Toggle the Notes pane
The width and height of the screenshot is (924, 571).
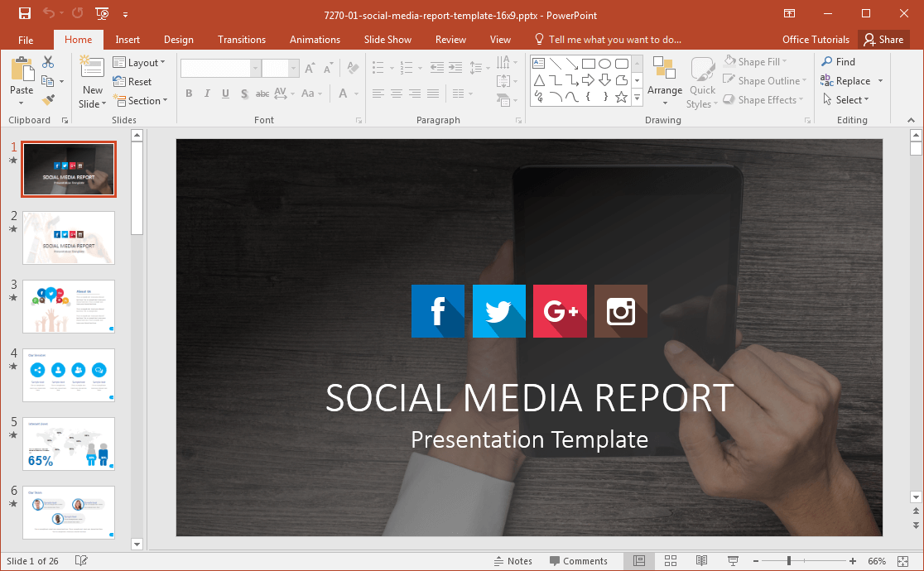[x=513, y=561]
